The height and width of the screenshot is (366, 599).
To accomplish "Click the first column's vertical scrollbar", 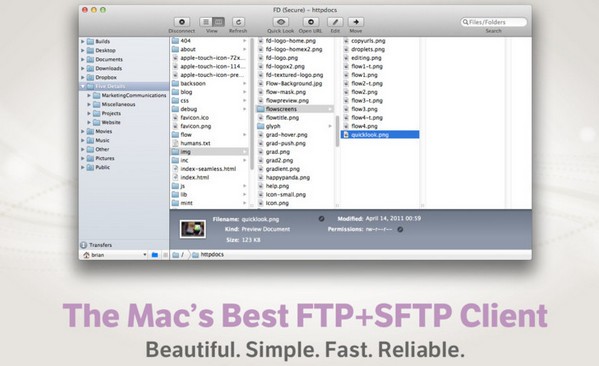I will pos(252,104).
